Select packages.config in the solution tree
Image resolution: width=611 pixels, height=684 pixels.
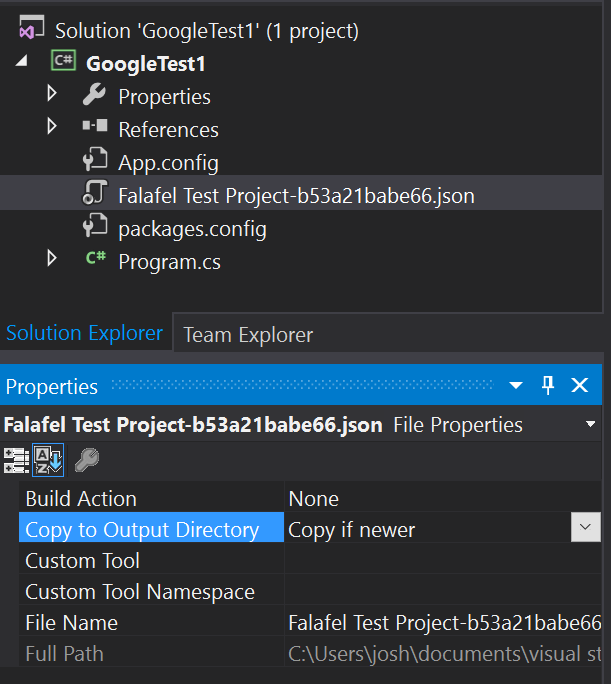pyautogui.click(x=192, y=229)
